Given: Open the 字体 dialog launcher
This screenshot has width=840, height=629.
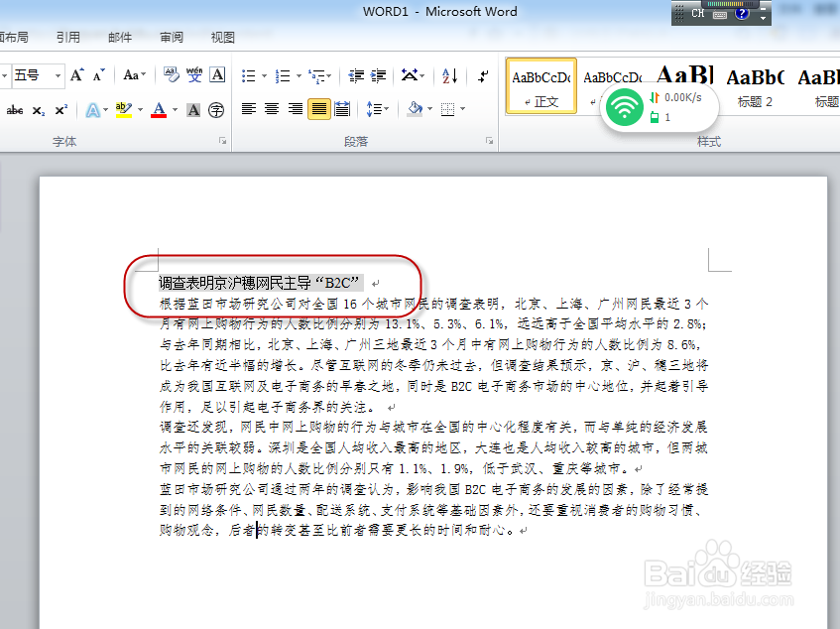Looking at the screenshot, I should click(x=221, y=141).
